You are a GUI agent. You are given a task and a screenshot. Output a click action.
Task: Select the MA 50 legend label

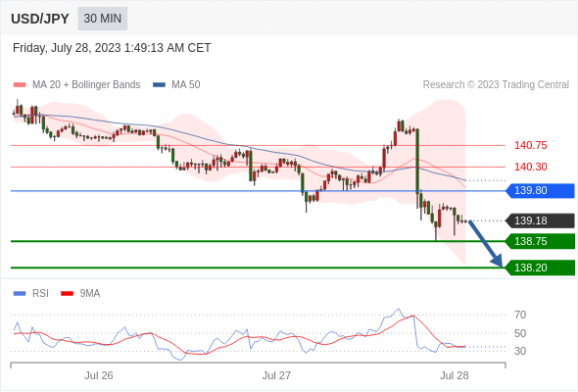tap(186, 85)
